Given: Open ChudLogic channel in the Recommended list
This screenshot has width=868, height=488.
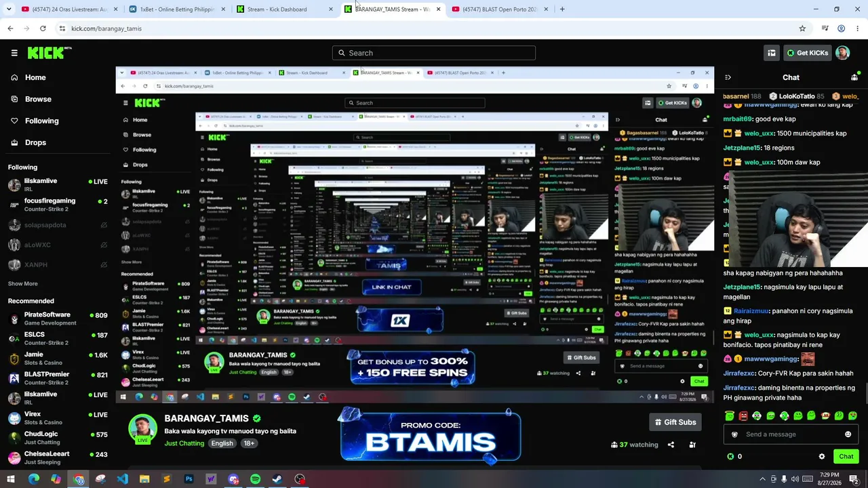Looking at the screenshot, I should tap(57, 438).
